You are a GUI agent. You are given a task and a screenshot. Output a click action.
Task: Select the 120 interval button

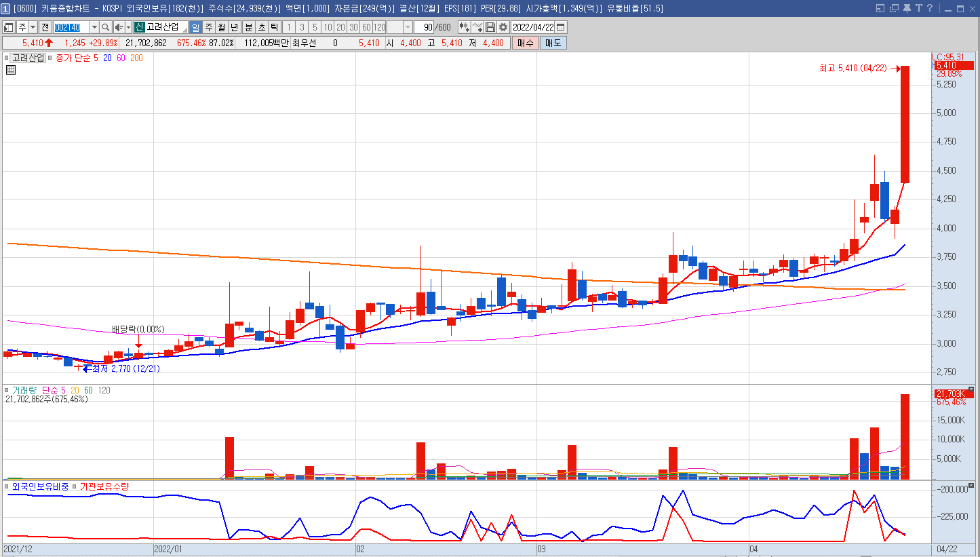pyautogui.click(x=379, y=27)
